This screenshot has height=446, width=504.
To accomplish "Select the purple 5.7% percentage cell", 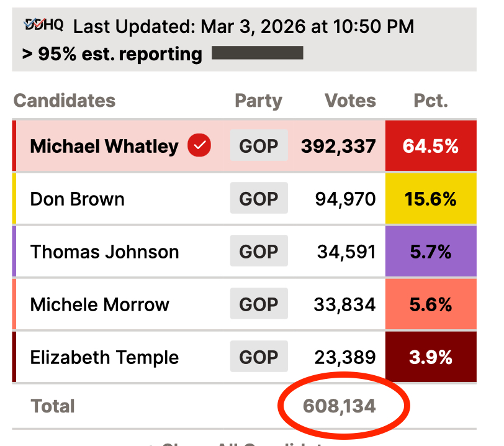I will point(431,252).
